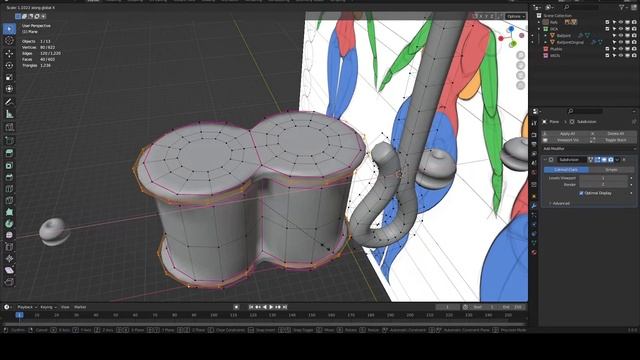Select the green Spin tool

[9, 224]
